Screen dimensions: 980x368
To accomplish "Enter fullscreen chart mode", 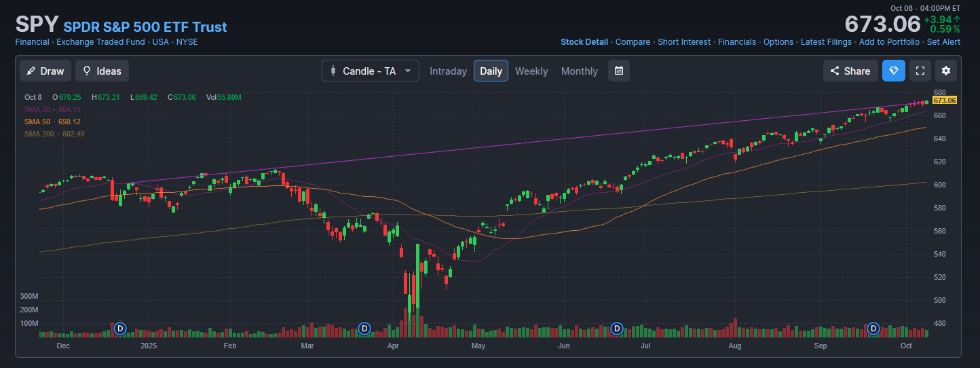I will coord(920,71).
